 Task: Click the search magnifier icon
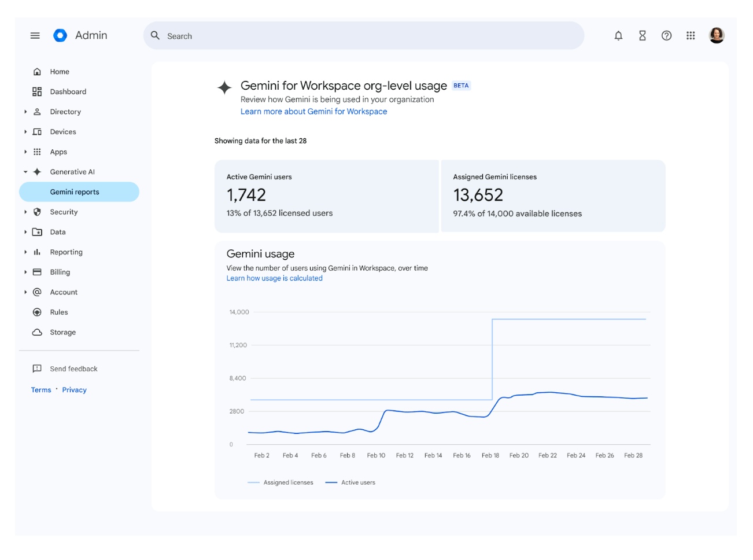(155, 35)
